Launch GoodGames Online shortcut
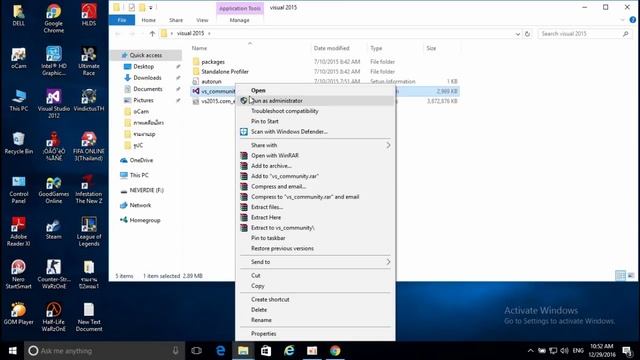This screenshot has width=640, height=360. (53, 189)
